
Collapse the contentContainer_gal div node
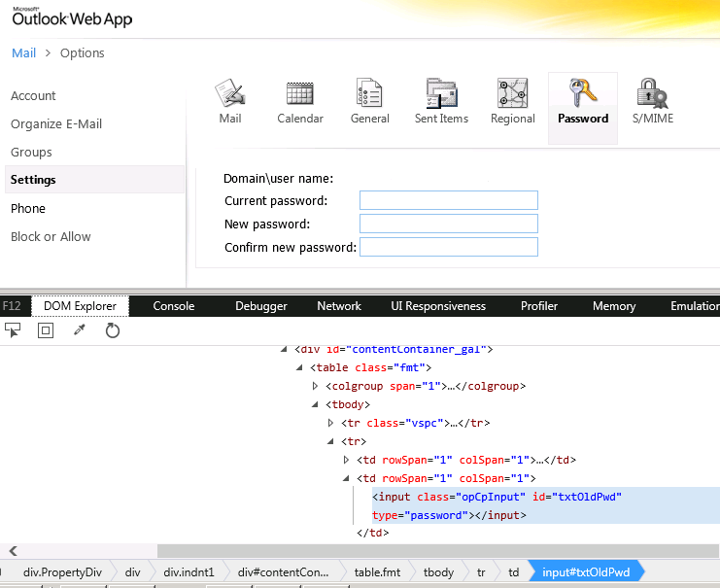click(x=284, y=350)
